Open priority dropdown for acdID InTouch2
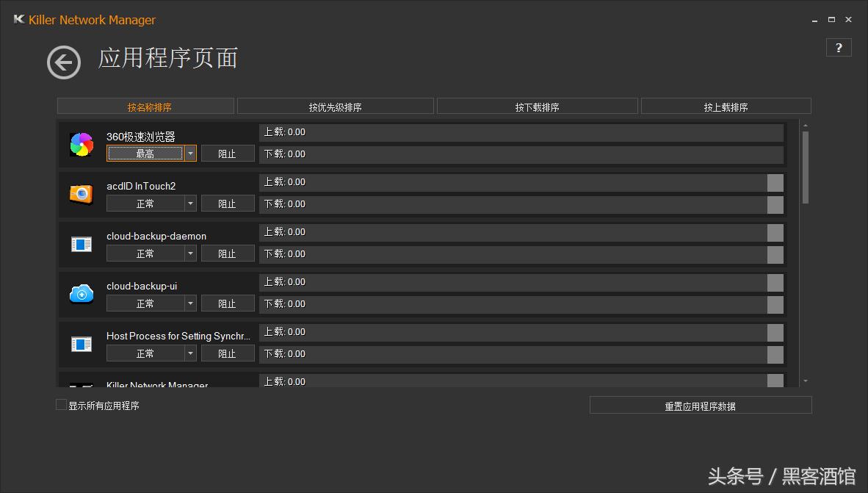This screenshot has height=493, width=868. [191, 203]
